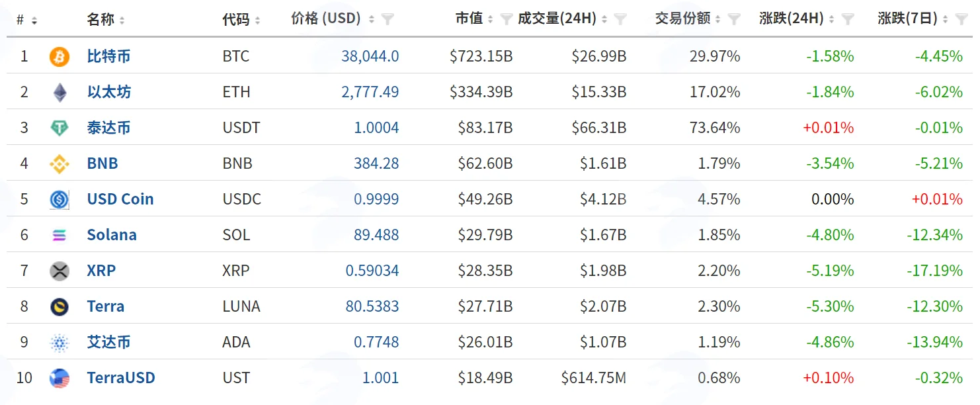This screenshot has width=980, height=405.
Task: Open the TerraUSD name link
Action: (x=121, y=378)
